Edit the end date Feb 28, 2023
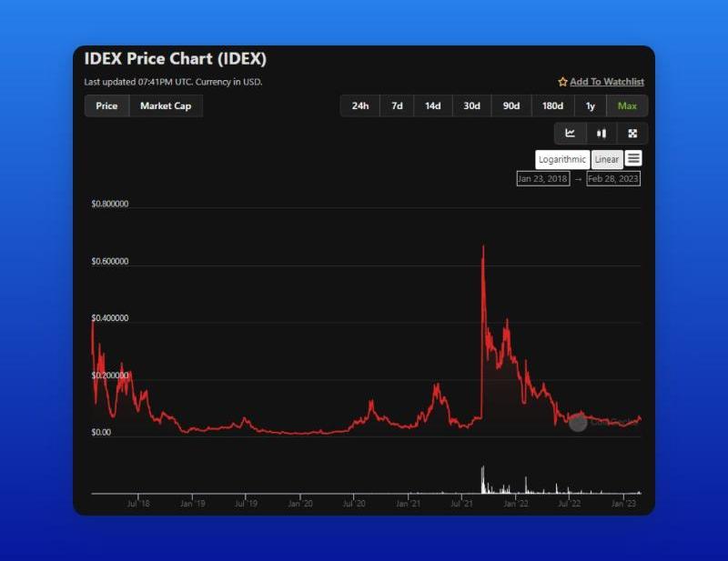728x561 pixels. tap(613, 179)
